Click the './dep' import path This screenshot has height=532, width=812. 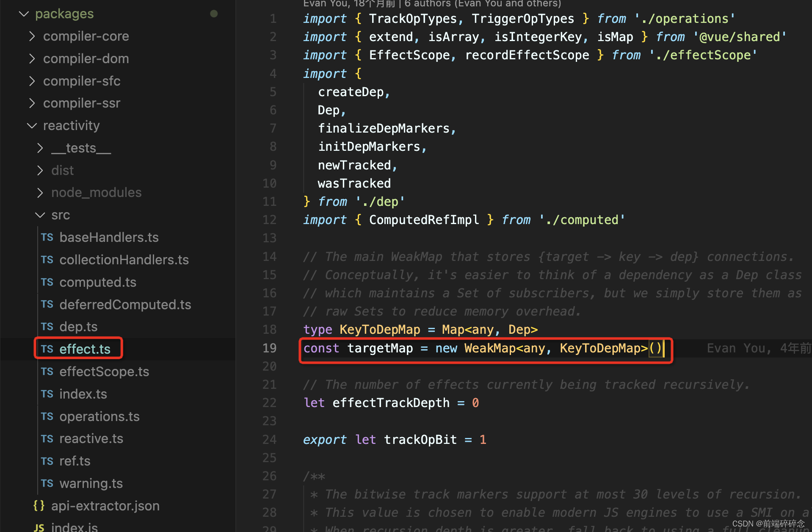pos(380,202)
